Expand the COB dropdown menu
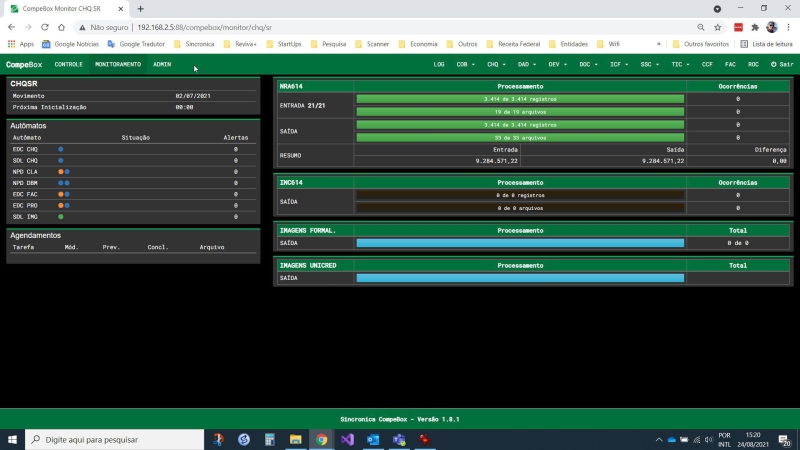 point(465,64)
